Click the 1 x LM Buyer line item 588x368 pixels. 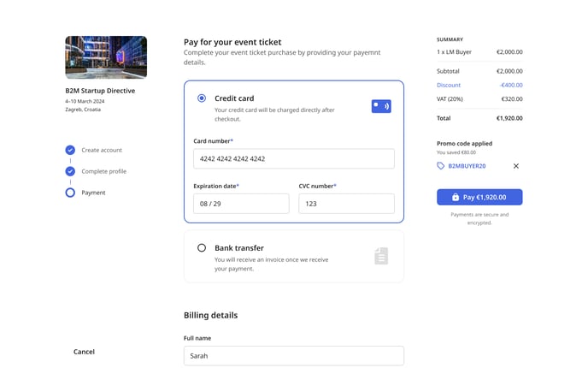click(x=454, y=52)
